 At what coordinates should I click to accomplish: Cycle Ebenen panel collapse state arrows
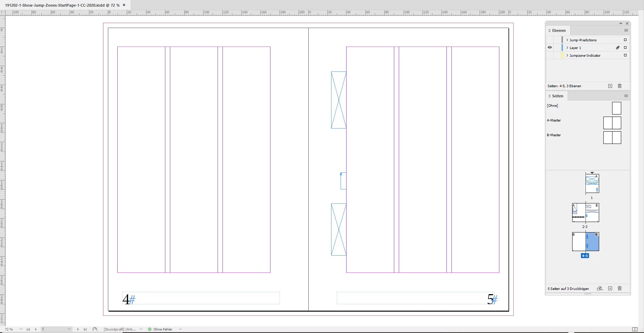pos(549,30)
